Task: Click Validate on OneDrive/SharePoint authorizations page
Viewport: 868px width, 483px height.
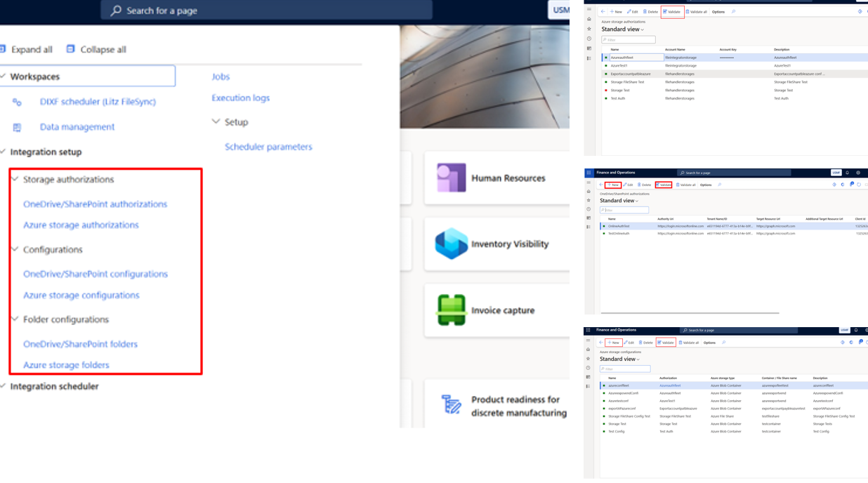Action: [664, 185]
